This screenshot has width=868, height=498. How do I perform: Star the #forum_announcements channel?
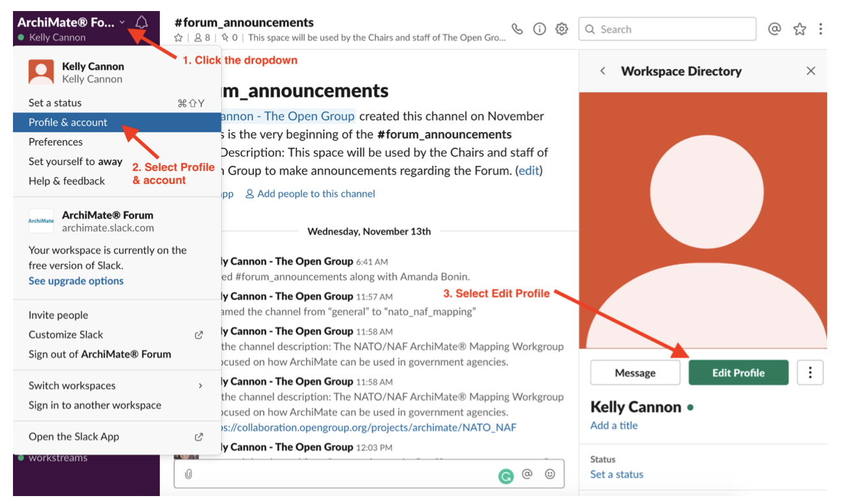tap(177, 37)
